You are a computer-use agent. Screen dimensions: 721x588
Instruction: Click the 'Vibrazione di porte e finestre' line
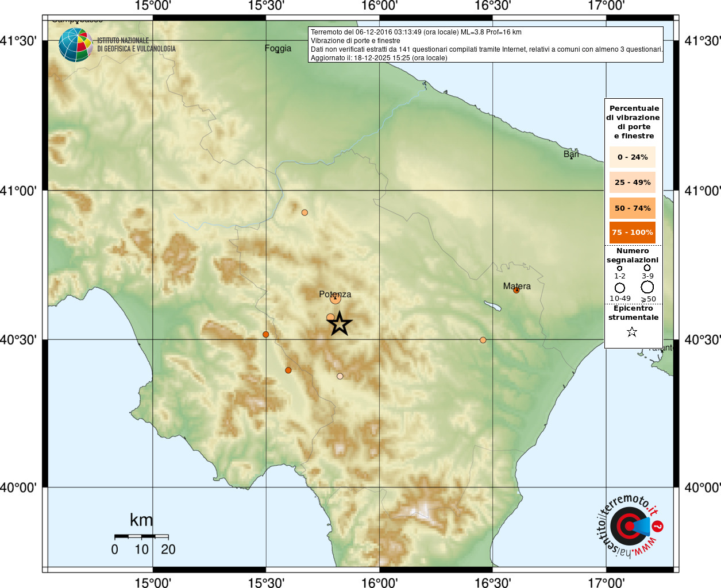tap(356, 41)
